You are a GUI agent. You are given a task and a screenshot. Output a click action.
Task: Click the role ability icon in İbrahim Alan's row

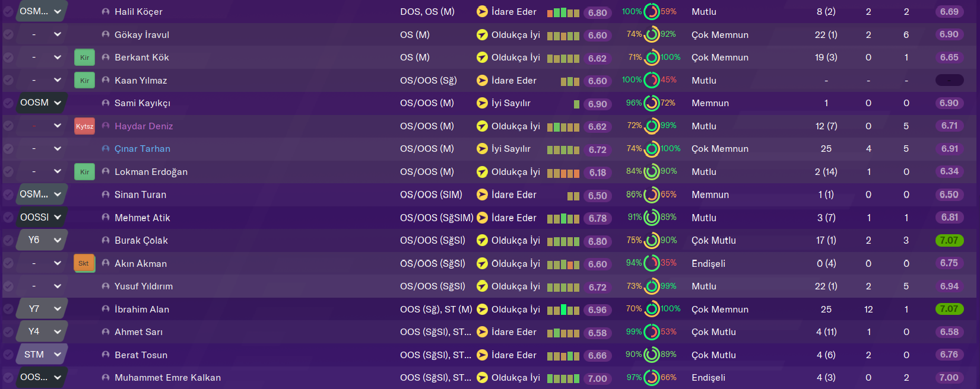point(482,310)
